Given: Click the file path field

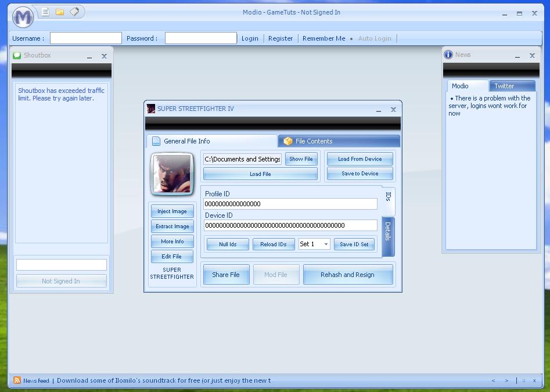Looking at the screenshot, I should 242,159.
